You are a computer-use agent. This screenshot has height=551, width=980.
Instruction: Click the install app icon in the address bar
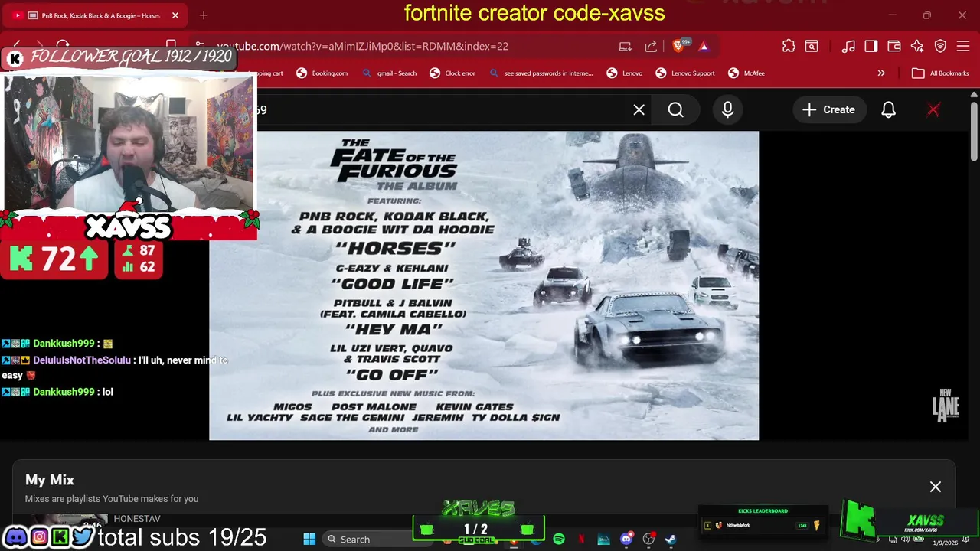click(x=626, y=46)
